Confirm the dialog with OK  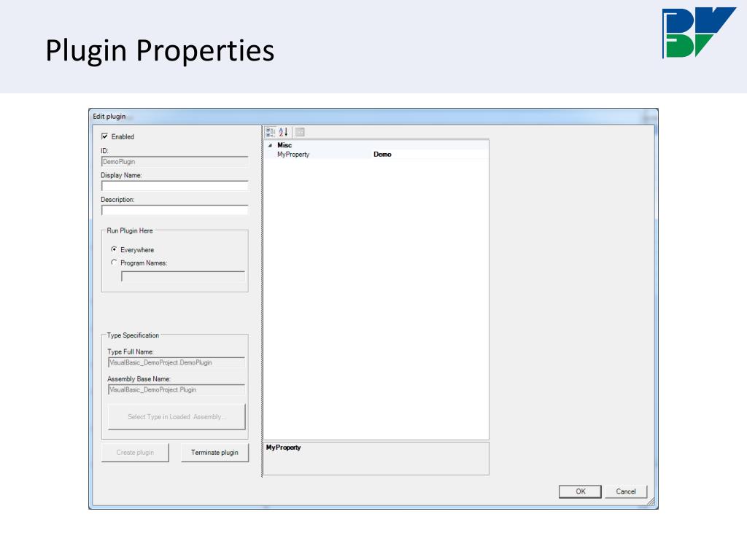pos(580,491)
